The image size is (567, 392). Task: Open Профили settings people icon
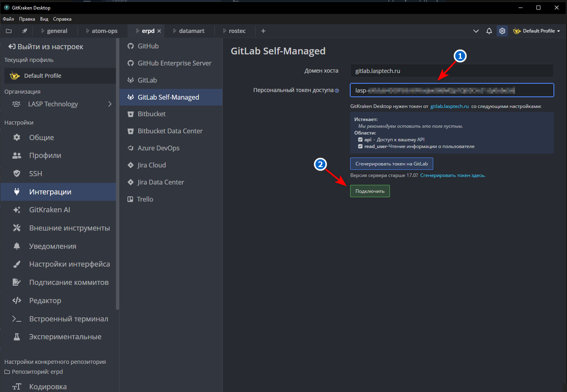tap(17, 156)
